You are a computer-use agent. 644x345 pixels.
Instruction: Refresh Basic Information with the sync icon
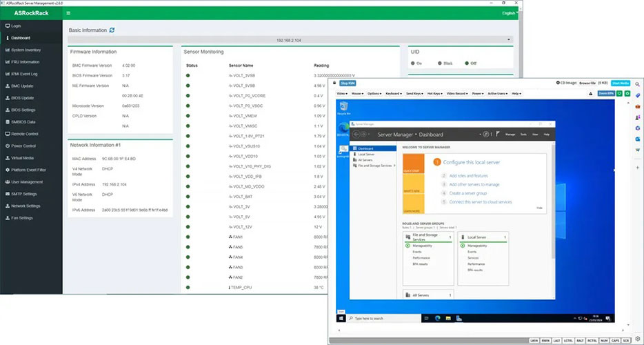pyautogui.click(x=112, y=30)
